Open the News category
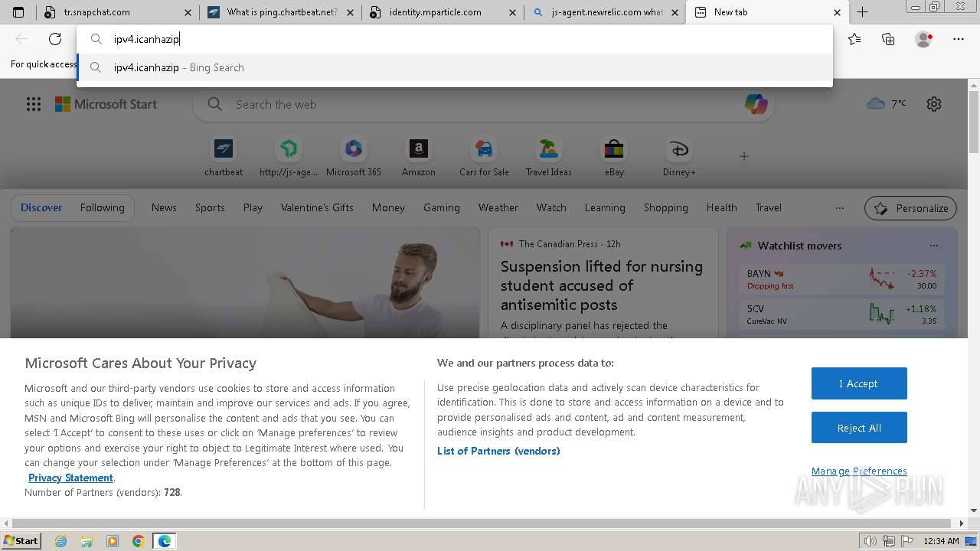This screenshot has height=551, width=980. [164, 207]
